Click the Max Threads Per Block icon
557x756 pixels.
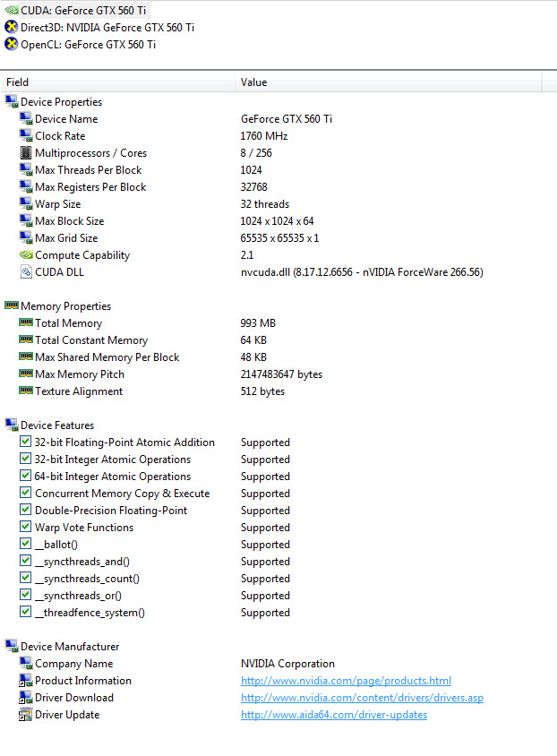tap(26, 169)
